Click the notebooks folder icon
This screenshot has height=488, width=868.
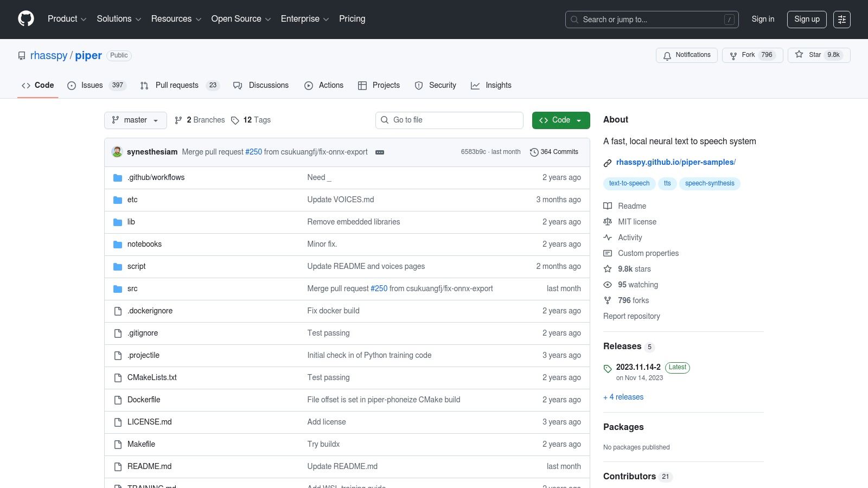pos(118,245)
